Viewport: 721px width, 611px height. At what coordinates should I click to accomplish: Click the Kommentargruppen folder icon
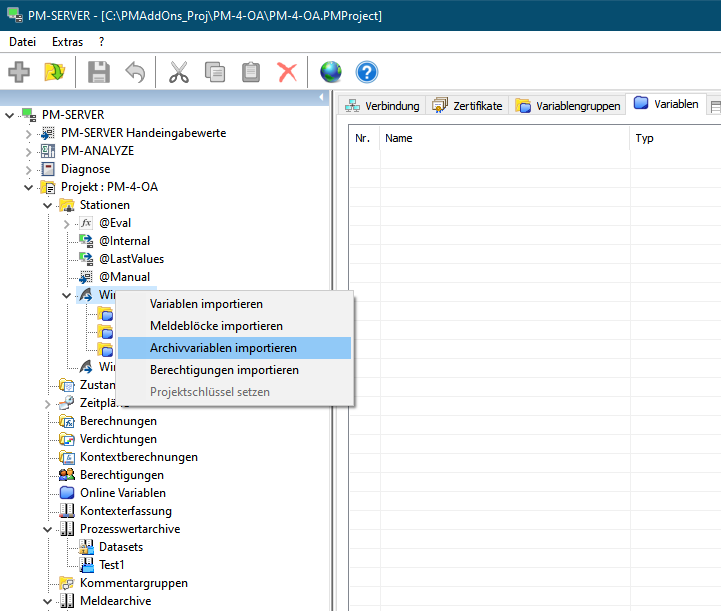pyautogui.click(x=67, y=583)
